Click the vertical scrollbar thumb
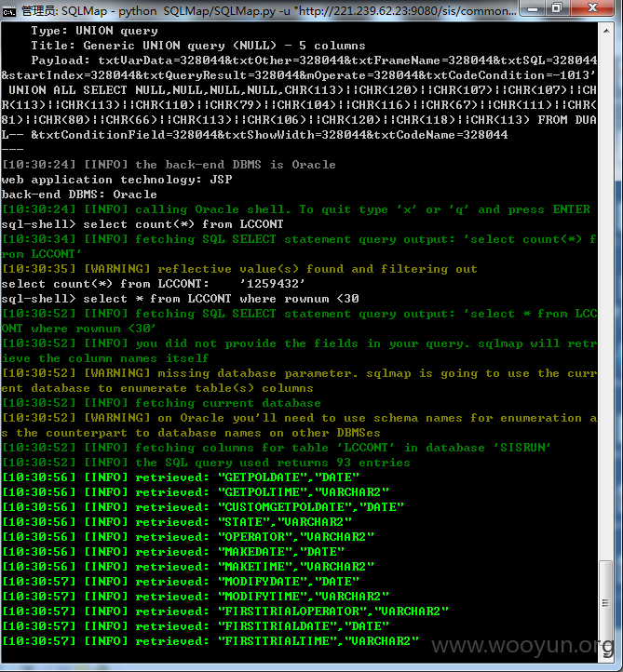Viewport: 623px width, 672px height. click(x=606, y=604)
